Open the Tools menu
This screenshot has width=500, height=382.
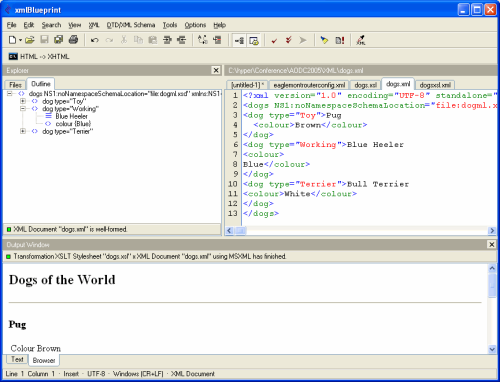point(170,25)
